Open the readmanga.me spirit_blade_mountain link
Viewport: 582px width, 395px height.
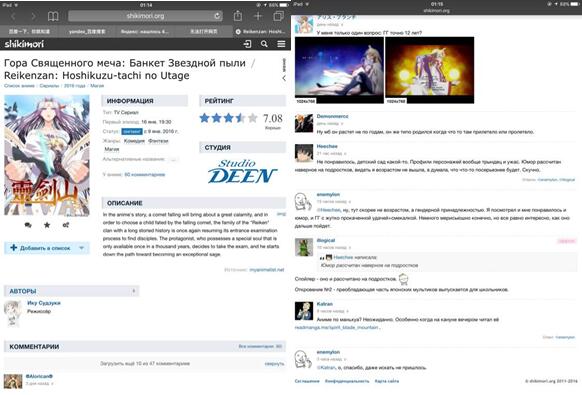[337, 327]
